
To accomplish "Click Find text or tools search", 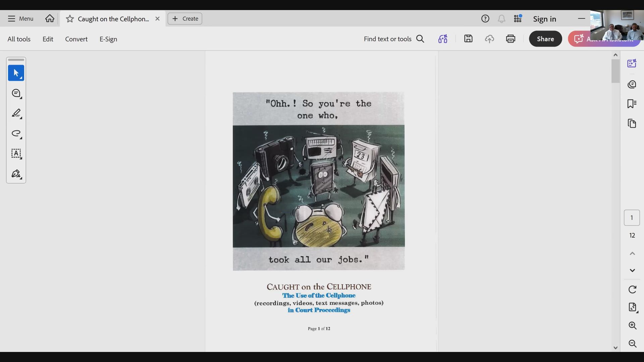I will click(x=394, y=39).
